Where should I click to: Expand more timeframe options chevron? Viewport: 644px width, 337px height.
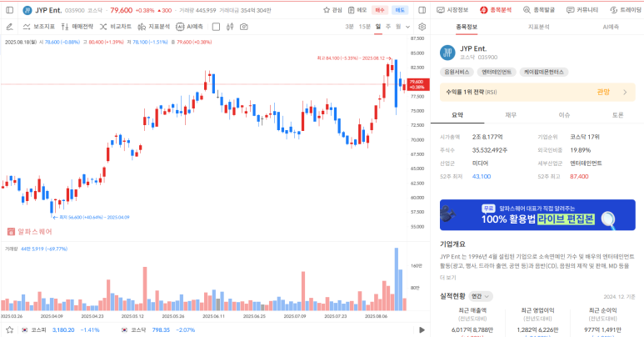point(408,27)
